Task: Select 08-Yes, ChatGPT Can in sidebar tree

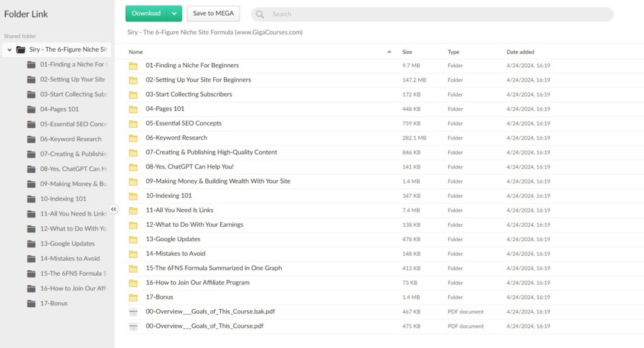Action: click(x=73, y=169)
